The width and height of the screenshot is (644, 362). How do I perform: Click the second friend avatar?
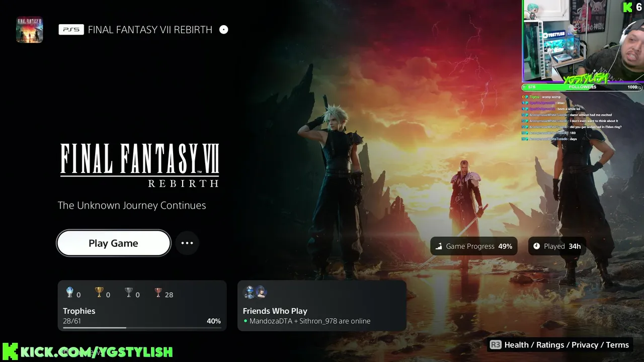[x=260, y=292]
